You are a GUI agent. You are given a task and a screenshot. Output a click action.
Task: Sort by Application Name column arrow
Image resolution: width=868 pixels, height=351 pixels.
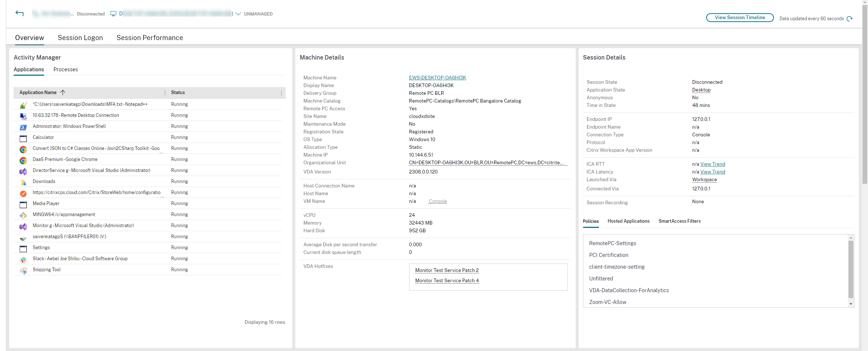coord(63,93)
